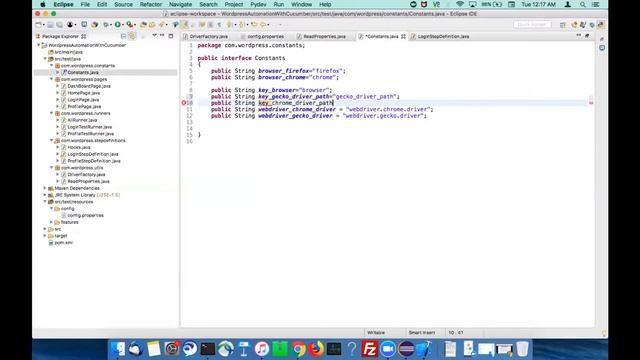Click the Open Perspective icon
The width and height of the screenshot is (640, 360).
563,25
